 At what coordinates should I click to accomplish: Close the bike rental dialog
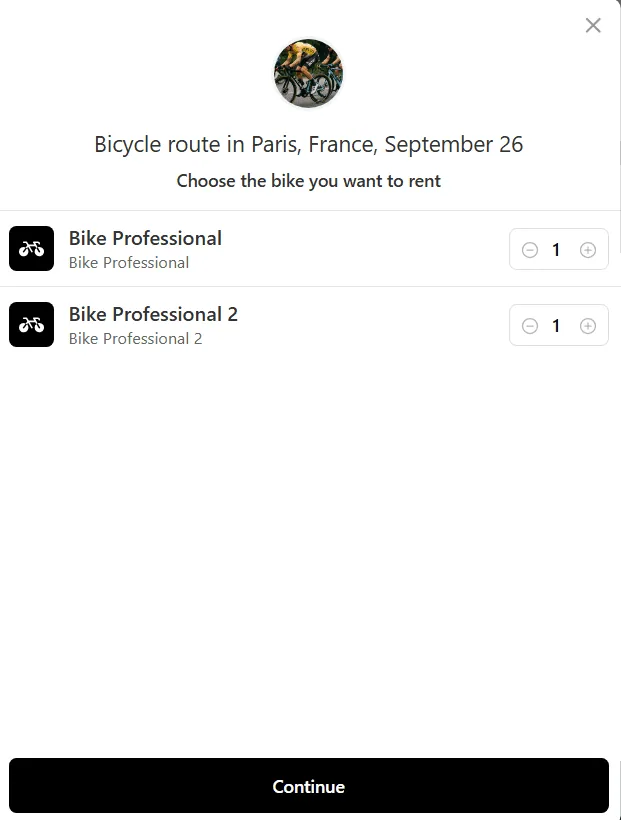tap(593, 25)
